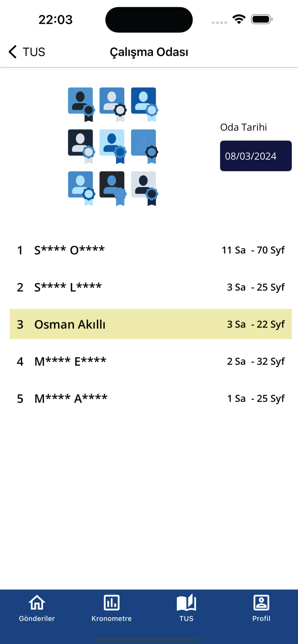The image size is (298, 644).
Task: Tap the study room badges illustration
Action: pos(113,147)
